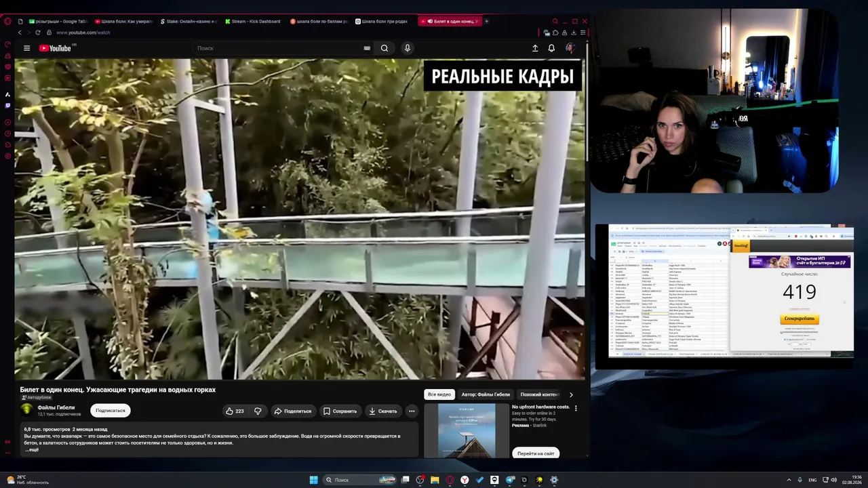
Task: Go to the YouTube home logo
Action: click(55, 48)
